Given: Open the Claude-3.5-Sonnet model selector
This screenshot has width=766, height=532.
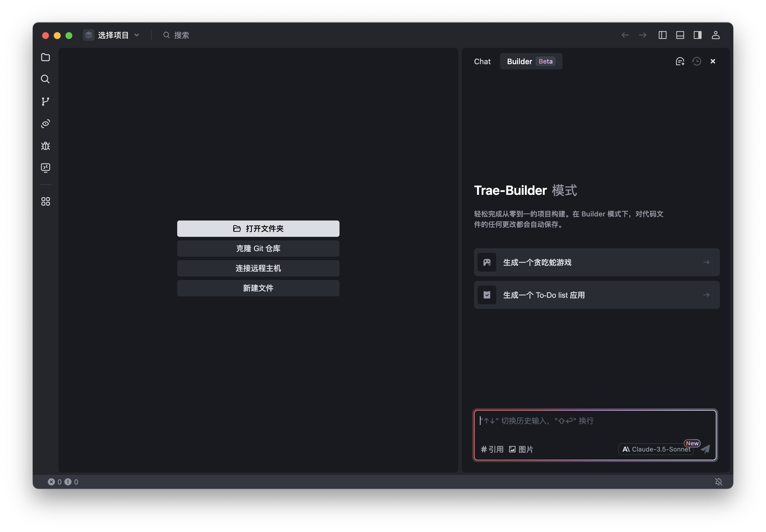Looking at the screenshot, I should 656,449.
